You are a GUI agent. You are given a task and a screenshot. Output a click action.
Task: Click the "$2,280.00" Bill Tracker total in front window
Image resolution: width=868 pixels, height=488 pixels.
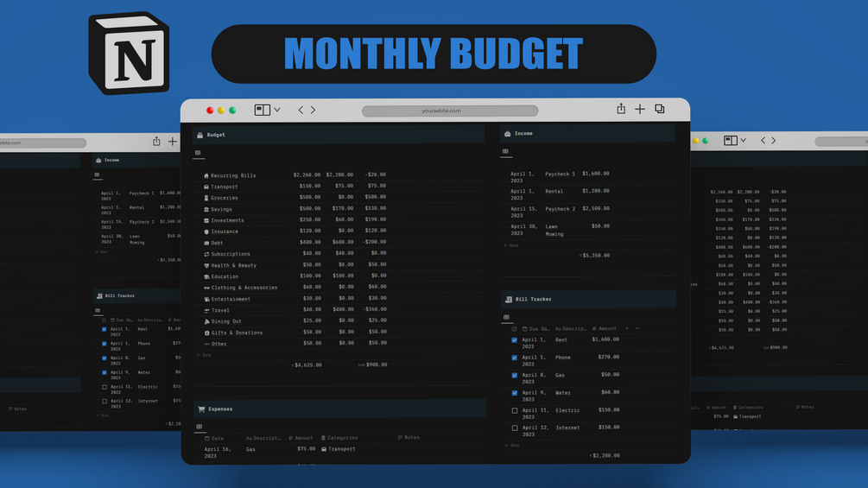point(605,456)
